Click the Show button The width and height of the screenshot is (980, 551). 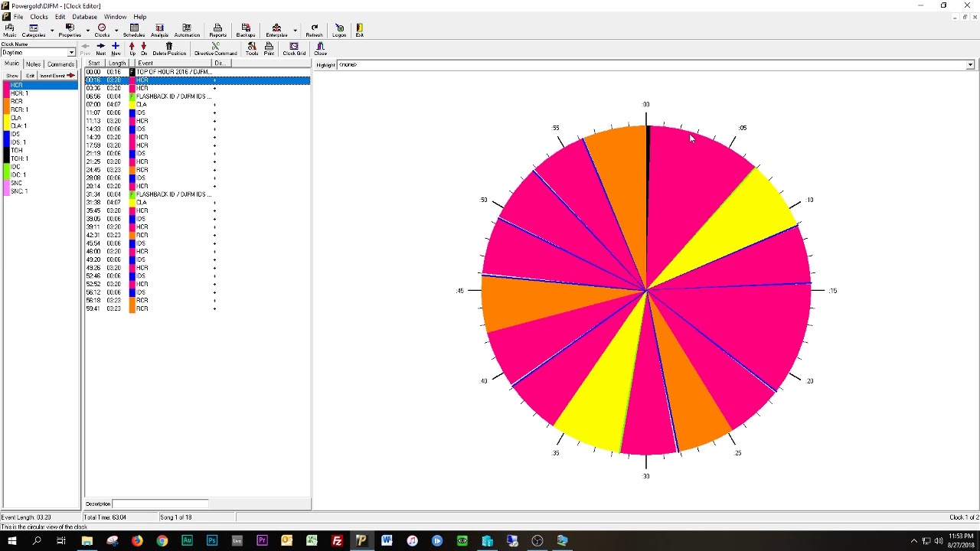(12, 76)
